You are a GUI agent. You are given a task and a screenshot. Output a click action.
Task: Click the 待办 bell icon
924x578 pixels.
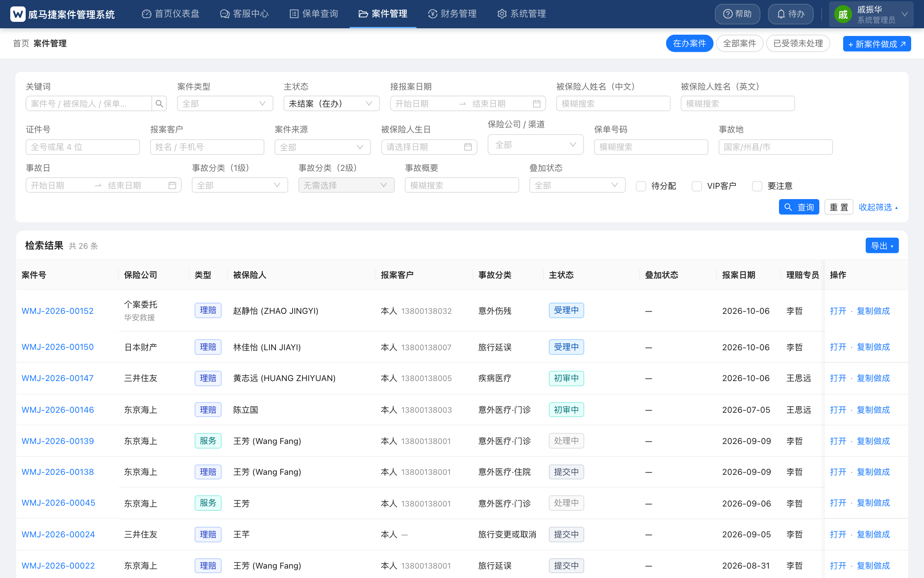click(x=781, y=14)
